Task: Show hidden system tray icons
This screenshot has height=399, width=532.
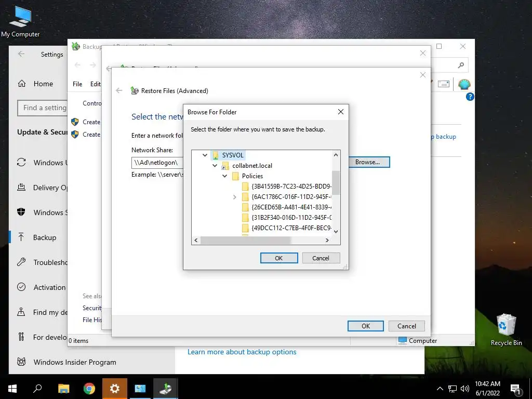Action: coord(440,389)
